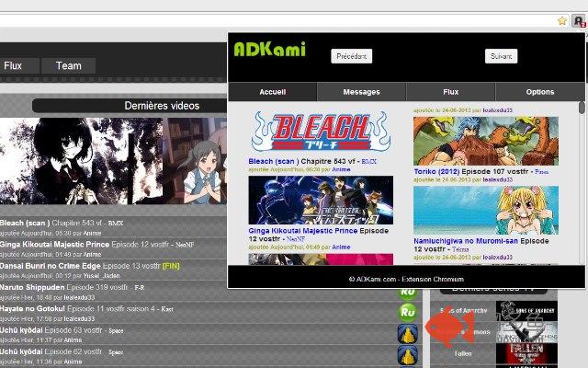Viewport: 588px width, 368px height.
Task: Open Ginga Kikoutai Majestic Prince in website list
Action: pyautogui.click(x=85, y=245)
